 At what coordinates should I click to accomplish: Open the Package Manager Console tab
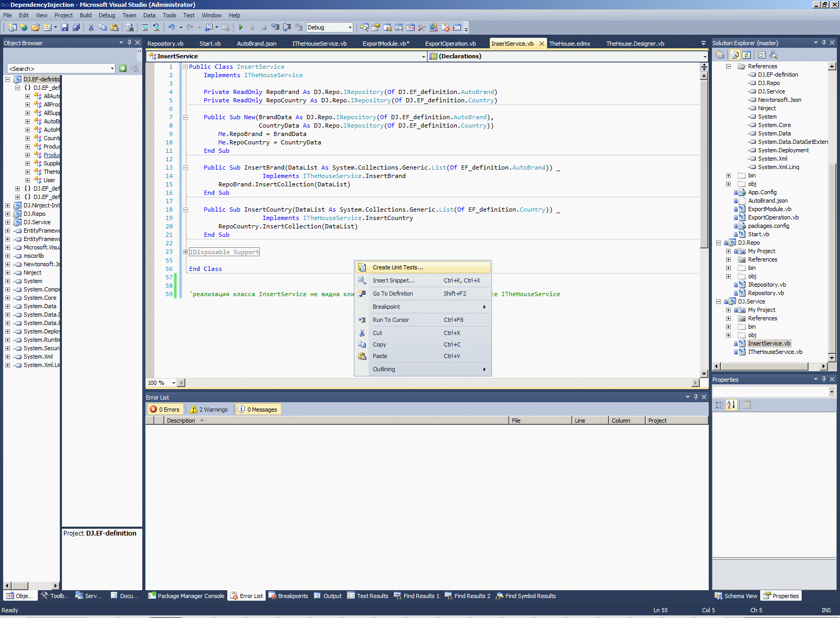pyautogui.click(x=186, y=596)
